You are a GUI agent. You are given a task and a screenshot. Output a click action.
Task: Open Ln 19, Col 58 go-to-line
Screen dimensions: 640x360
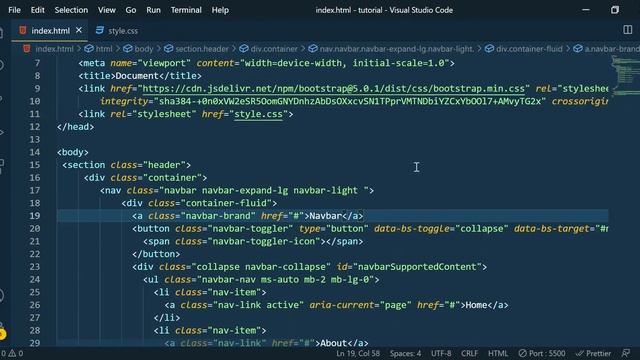tap(358, 353)
